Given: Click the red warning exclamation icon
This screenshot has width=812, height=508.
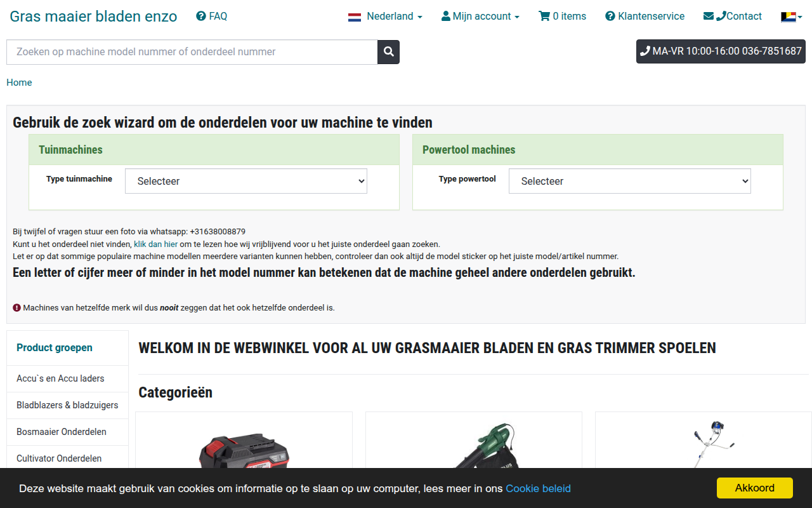Looking at the screenshot, I should [16, 307].
